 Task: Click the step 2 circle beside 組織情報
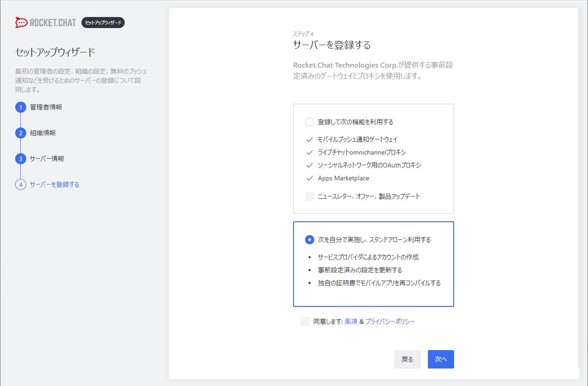tap(20, 133)
